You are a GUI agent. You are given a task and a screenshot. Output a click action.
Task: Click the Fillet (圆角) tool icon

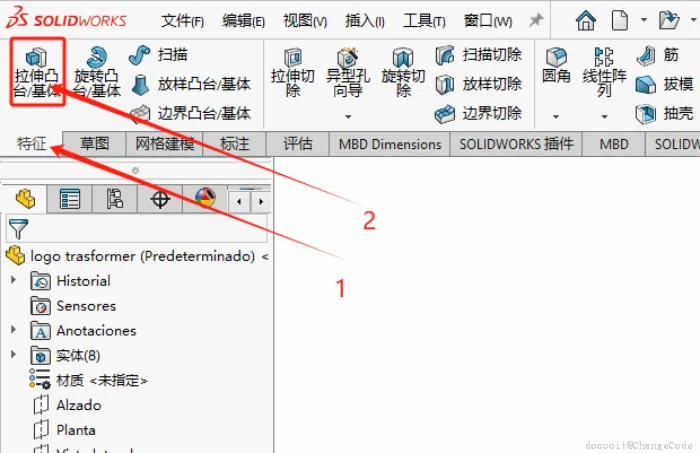(556, 58)
